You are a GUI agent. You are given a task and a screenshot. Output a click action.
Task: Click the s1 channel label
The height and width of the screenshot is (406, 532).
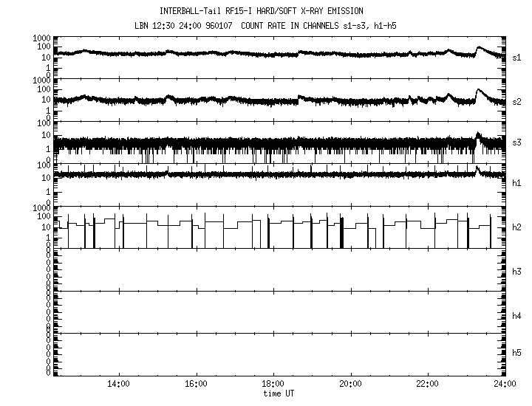click(517, 57)
